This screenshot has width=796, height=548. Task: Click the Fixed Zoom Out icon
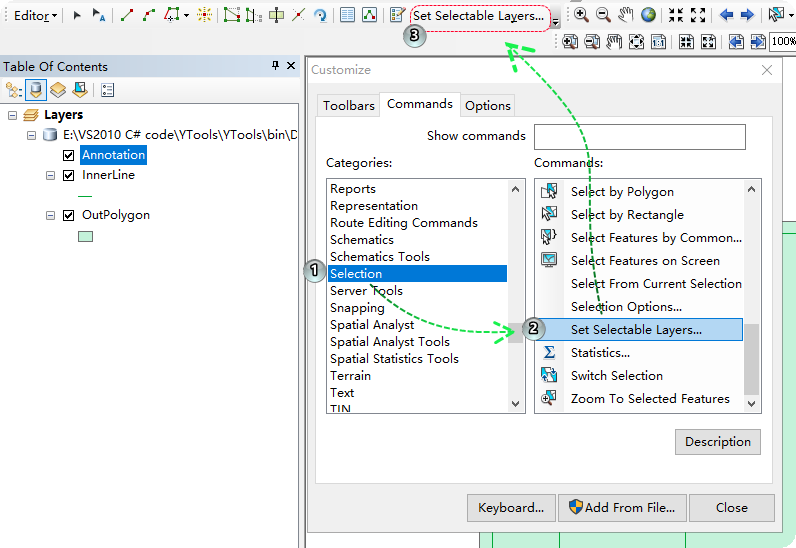(x=698, y=15)
